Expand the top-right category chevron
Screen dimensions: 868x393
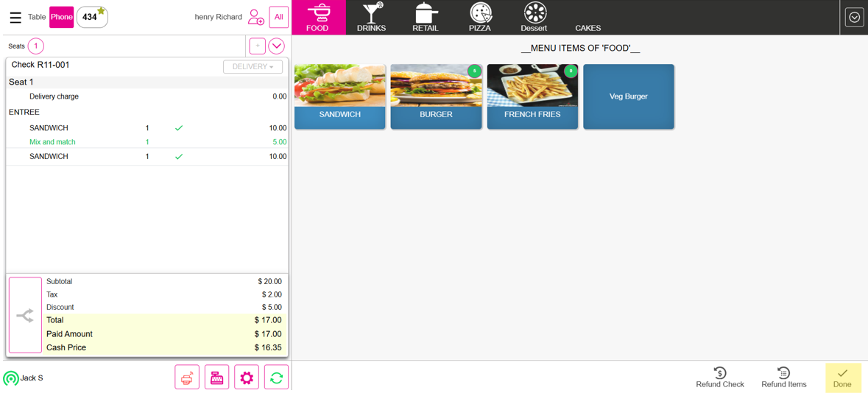tap(854, 17)
